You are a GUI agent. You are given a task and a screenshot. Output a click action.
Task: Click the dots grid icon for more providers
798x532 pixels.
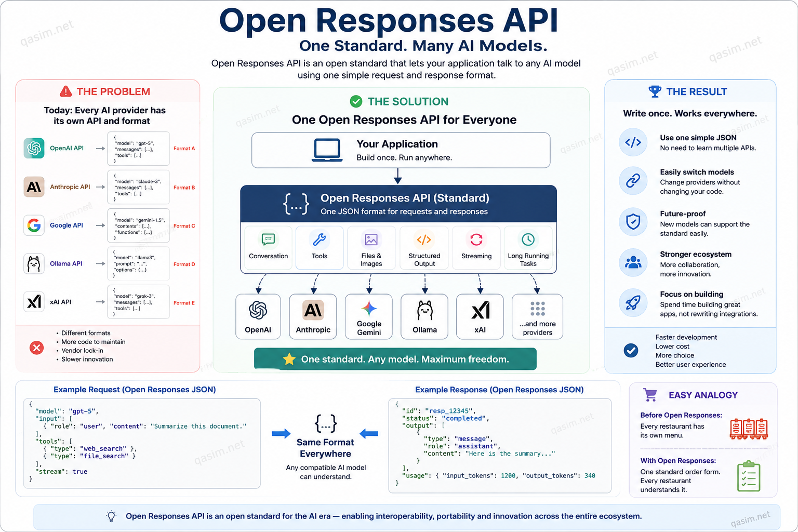538,309
